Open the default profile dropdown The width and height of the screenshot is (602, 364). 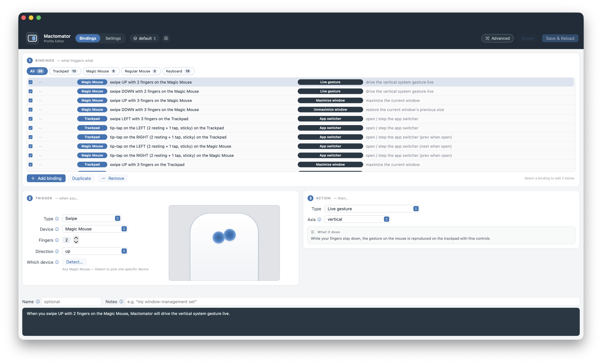click(x=145, y=38)
